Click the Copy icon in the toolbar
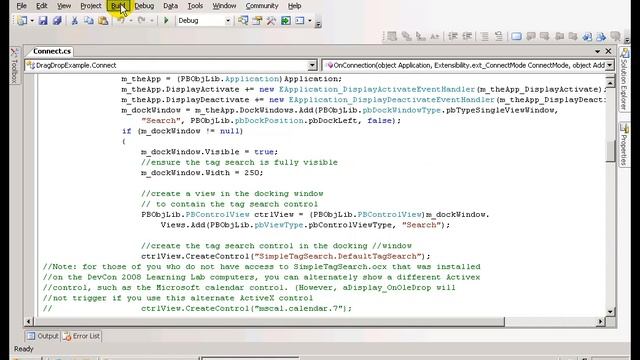 [89, 20]
